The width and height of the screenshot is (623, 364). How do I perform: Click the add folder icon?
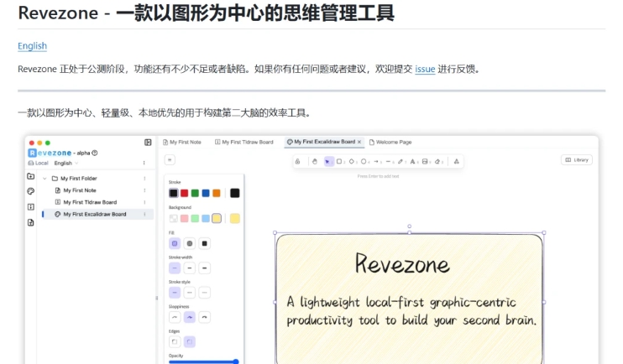tap(30, 176)
